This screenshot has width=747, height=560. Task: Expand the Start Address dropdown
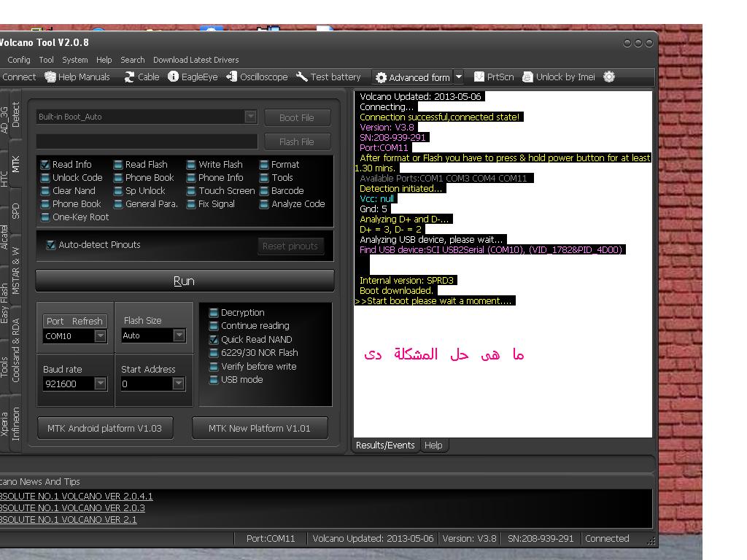(178, 384)
